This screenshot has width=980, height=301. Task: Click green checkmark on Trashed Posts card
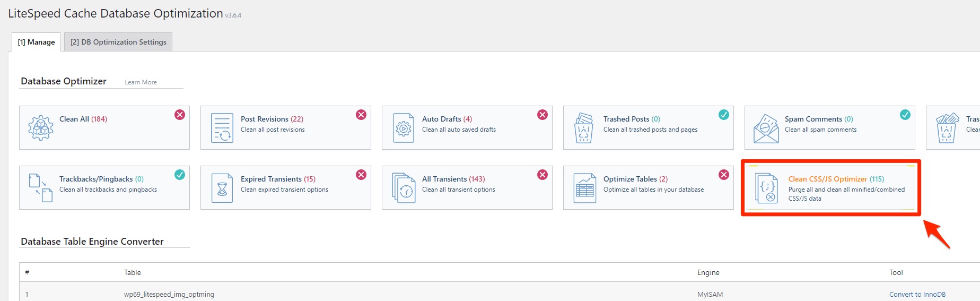[x=723, y=115]
